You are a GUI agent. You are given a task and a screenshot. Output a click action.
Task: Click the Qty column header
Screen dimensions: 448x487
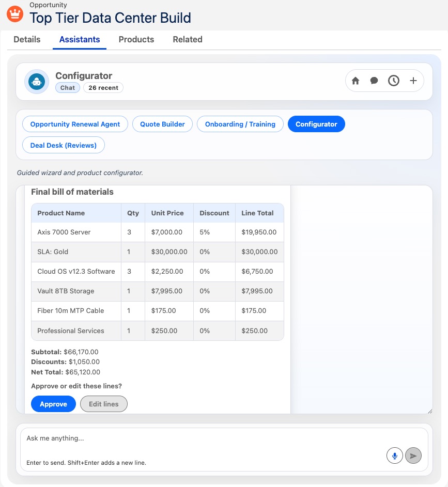[133, 213]
